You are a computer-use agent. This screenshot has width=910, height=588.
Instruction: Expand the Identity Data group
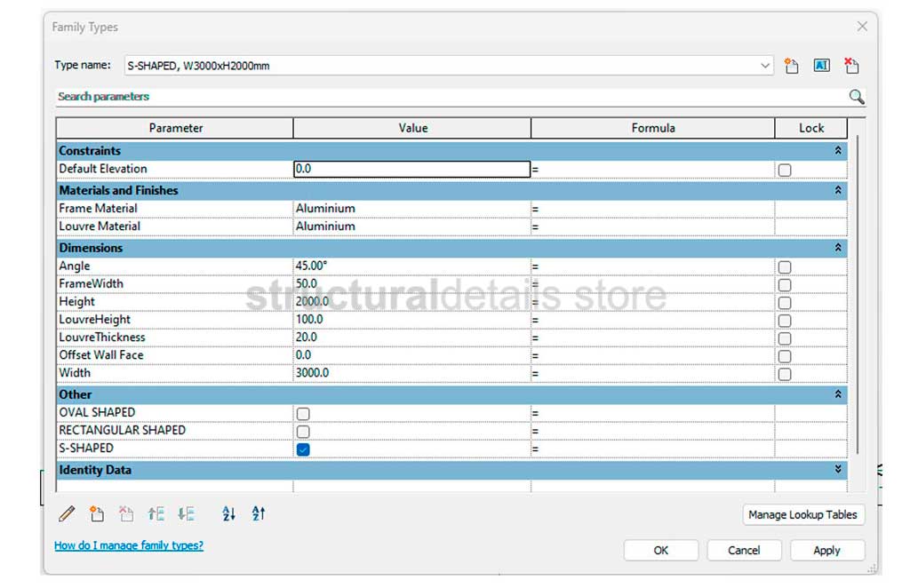click(x=838, y=469)
